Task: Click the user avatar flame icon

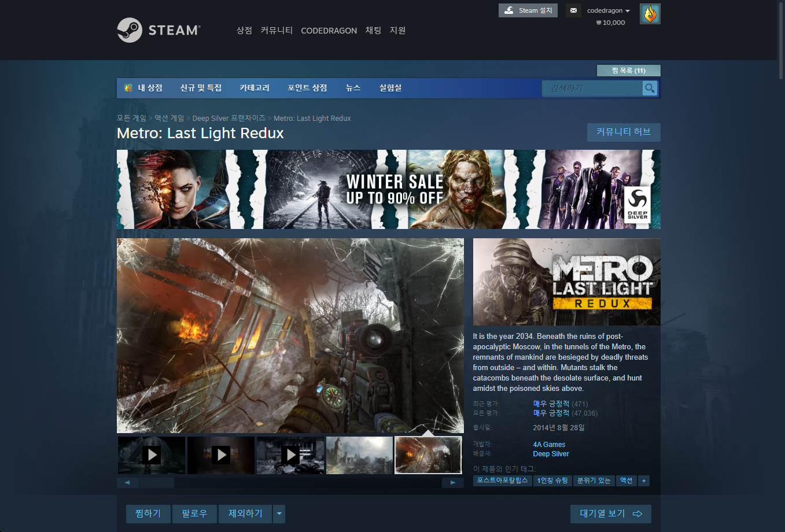Action: coord(650,14)
